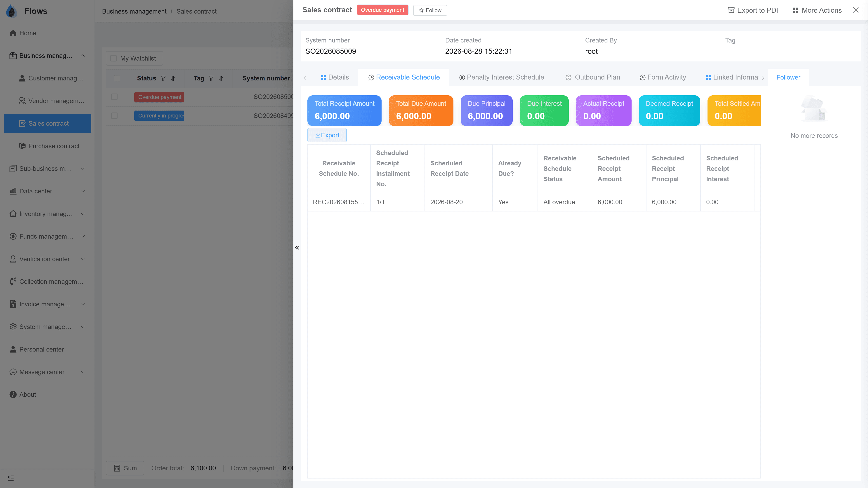Toggle the My Watchlist checkbox
Viewport: 868px width, 488px height.
[x=113, y=58]
